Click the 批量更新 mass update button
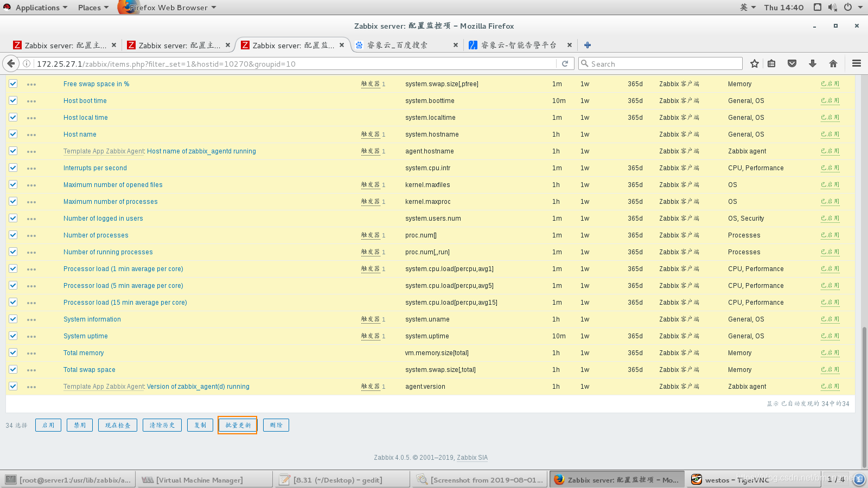This screenshot has width=868, height=488. tap(238, 425)
